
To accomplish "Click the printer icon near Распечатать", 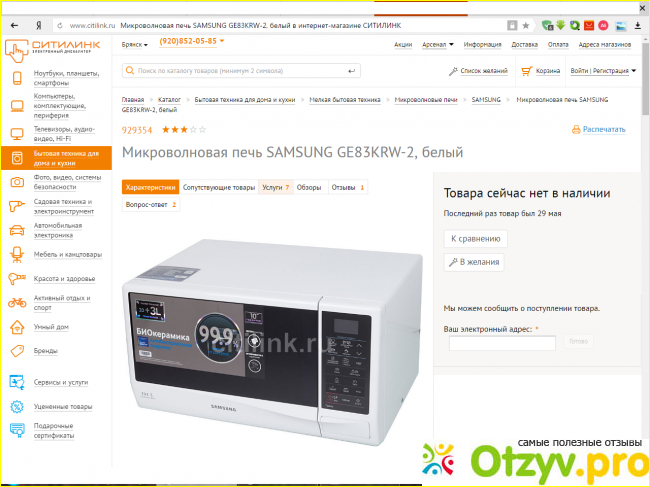I will point(576,129).
